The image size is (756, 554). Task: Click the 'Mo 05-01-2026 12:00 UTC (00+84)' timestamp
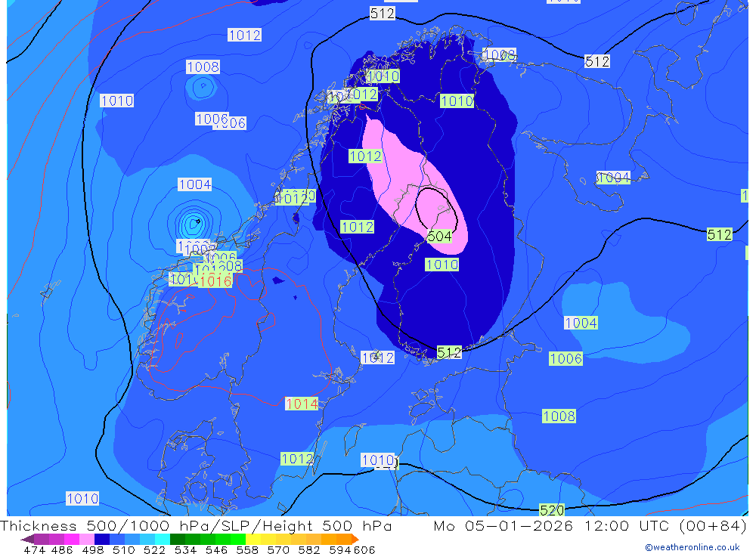[x=590, y=525]
